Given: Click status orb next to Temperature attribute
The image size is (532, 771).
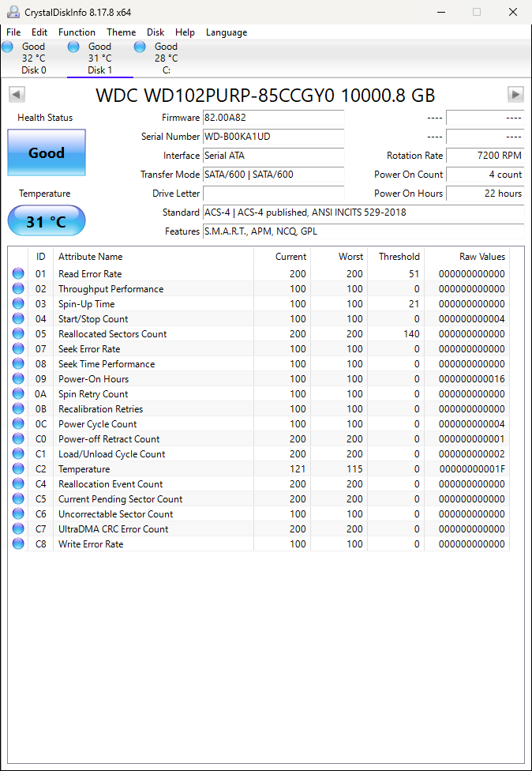Looking at the screenshot, I should click(18, 469).
